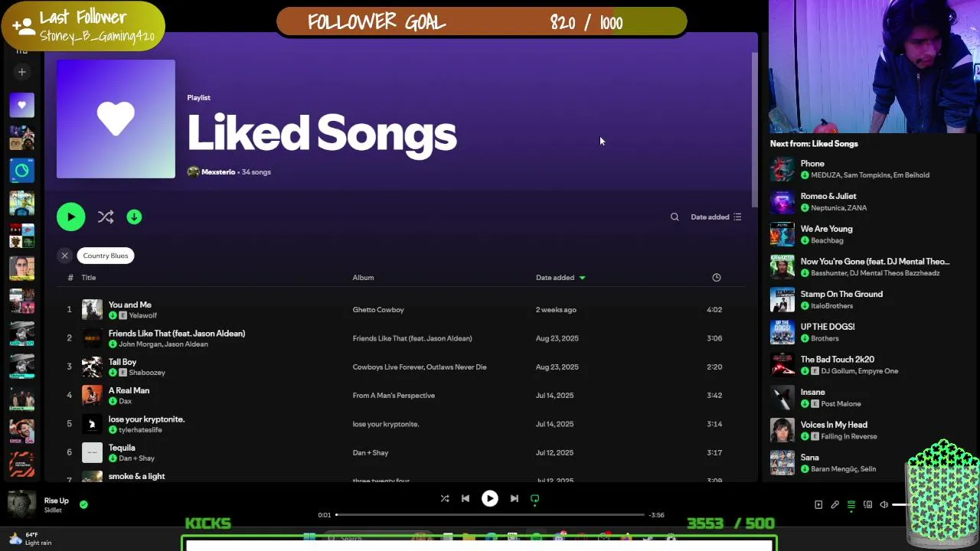Image resolution: width=980 pixels, height=551 pixels.
Task: Open From A Man's Perspective album
Action: 394,396
